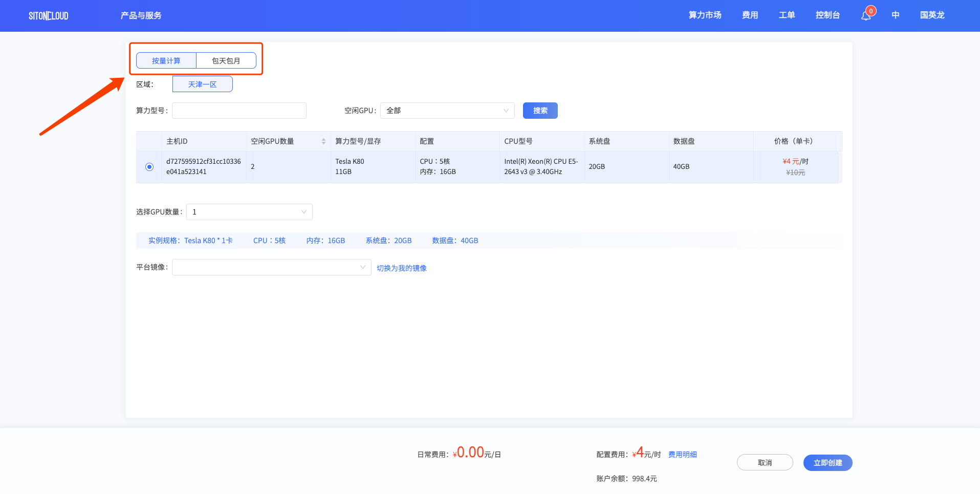Image resolution: width=980 pixels, height=494 pixels.
Task: Focus the 算力型号 input field
Action: click(x=239, y=111)
